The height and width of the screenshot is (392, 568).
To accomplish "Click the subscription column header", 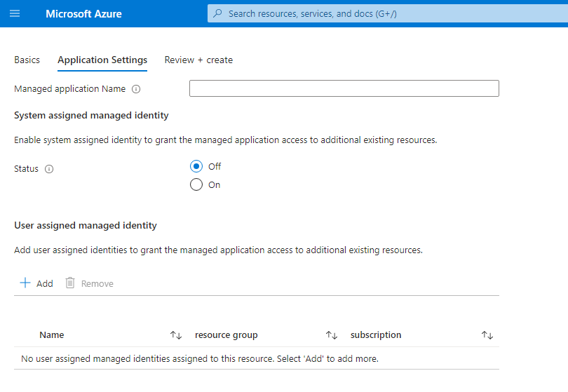I will (376, 335).
